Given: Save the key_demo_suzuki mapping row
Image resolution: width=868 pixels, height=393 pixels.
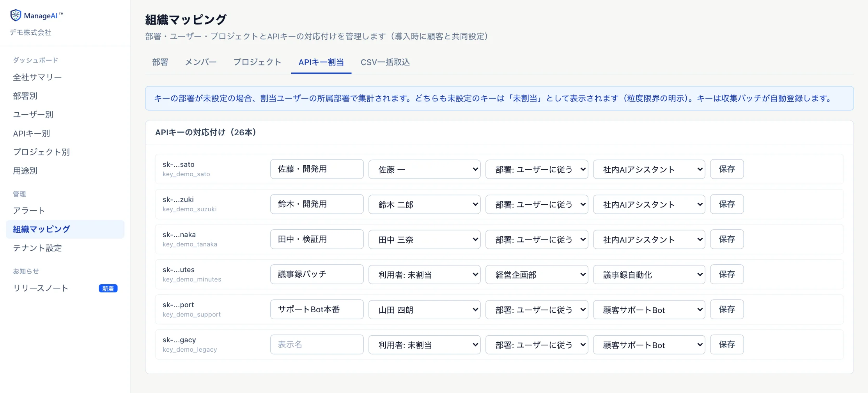Looking at the screenshot, I should point(727,204).
